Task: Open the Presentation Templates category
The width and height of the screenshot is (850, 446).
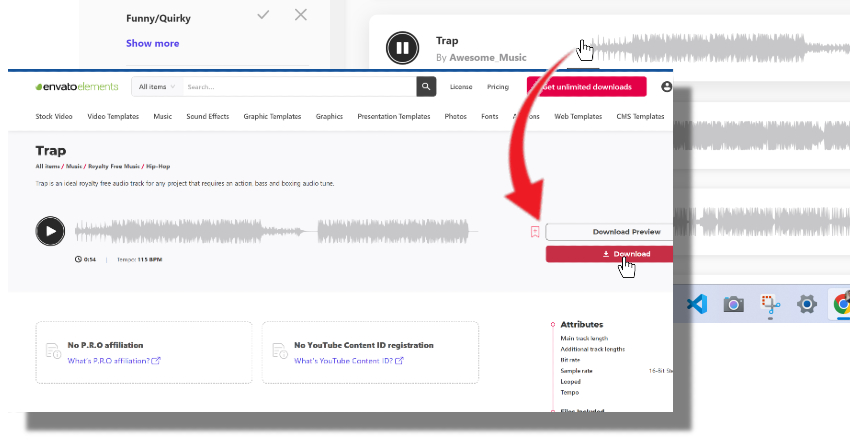Action: point(394,117)
